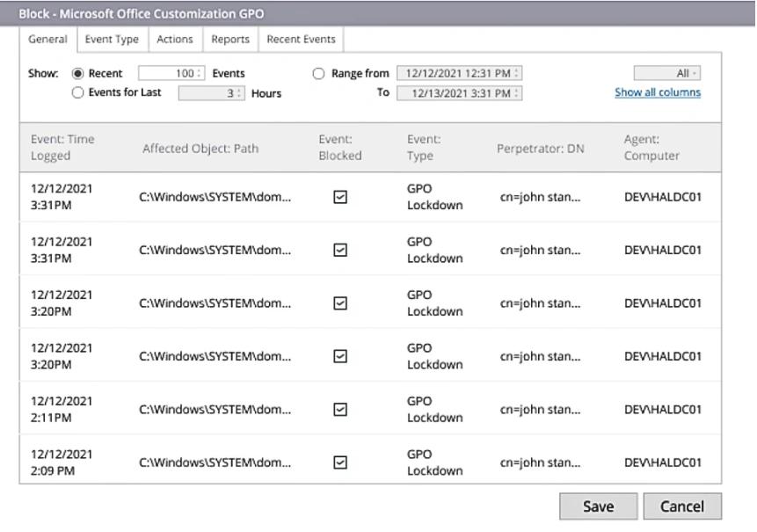The image size is (757, 532).
Task: Sort by Event: Time Logged column header
Action: coord(62,147)
